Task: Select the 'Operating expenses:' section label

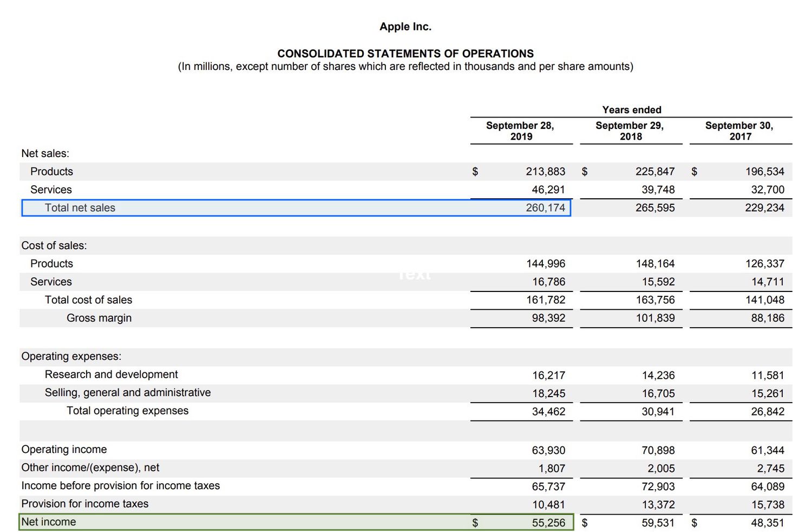Action: coord(71,356)
